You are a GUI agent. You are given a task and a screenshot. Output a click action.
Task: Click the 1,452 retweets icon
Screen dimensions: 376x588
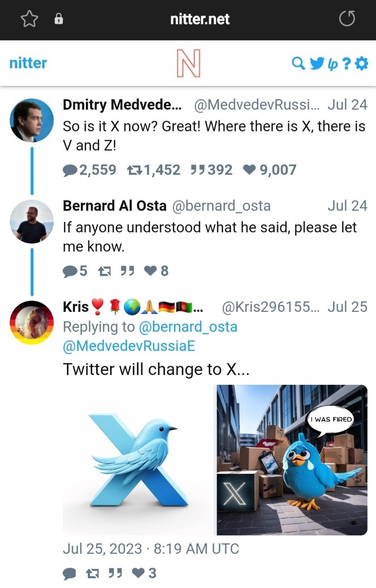pyautogui.click(x=134, y=170)
